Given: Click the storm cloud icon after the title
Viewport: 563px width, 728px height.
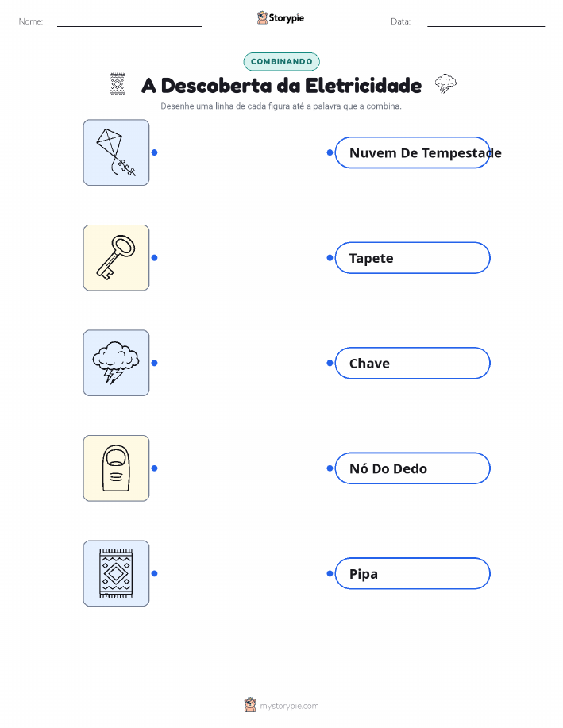Looking at the screenshot, I should coord(445,83).
